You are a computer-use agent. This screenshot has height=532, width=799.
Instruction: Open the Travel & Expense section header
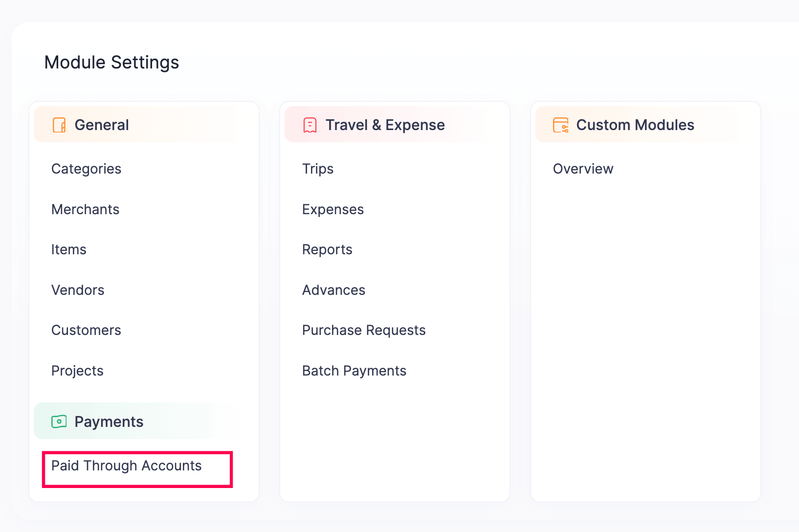point(385,125)
